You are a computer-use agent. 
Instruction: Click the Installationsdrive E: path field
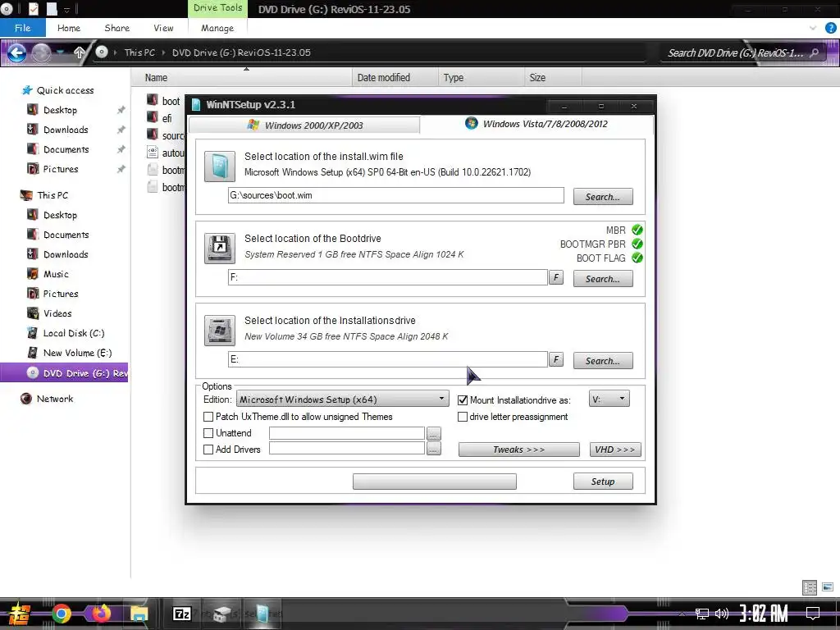(x=388, y=359)
